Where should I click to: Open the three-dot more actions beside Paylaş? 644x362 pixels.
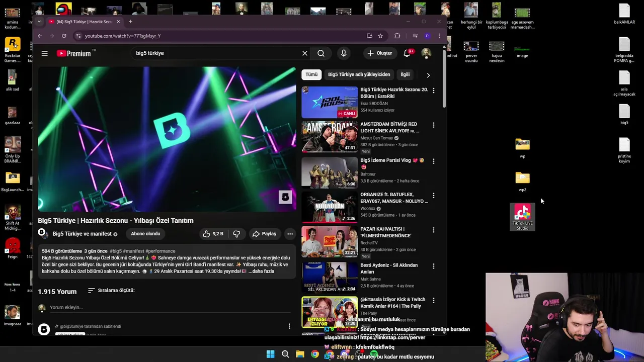click(290, 234)
